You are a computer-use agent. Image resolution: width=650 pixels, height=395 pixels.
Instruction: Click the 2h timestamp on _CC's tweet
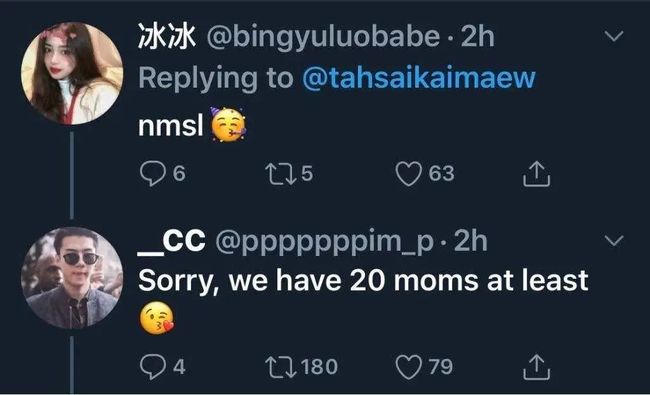pyautogui.click(x=471, y=241)
